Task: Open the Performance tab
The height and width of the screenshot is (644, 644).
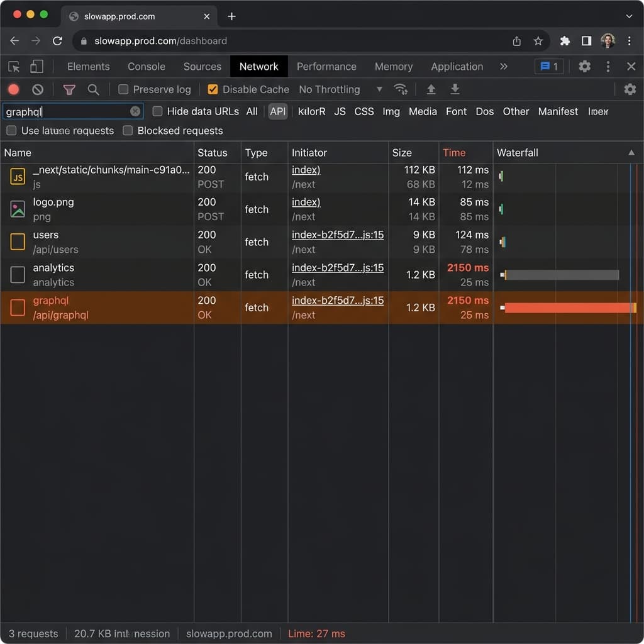Action: [326, 67]
